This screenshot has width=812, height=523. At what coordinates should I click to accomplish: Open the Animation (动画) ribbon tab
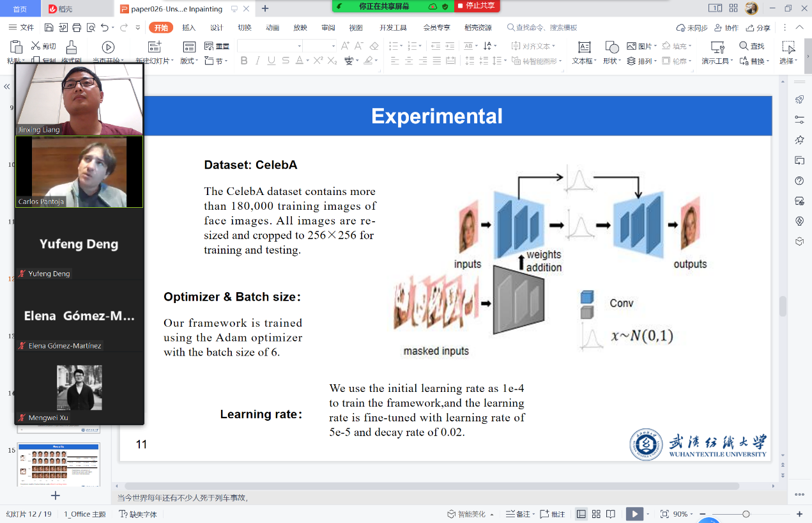[273, 27]
